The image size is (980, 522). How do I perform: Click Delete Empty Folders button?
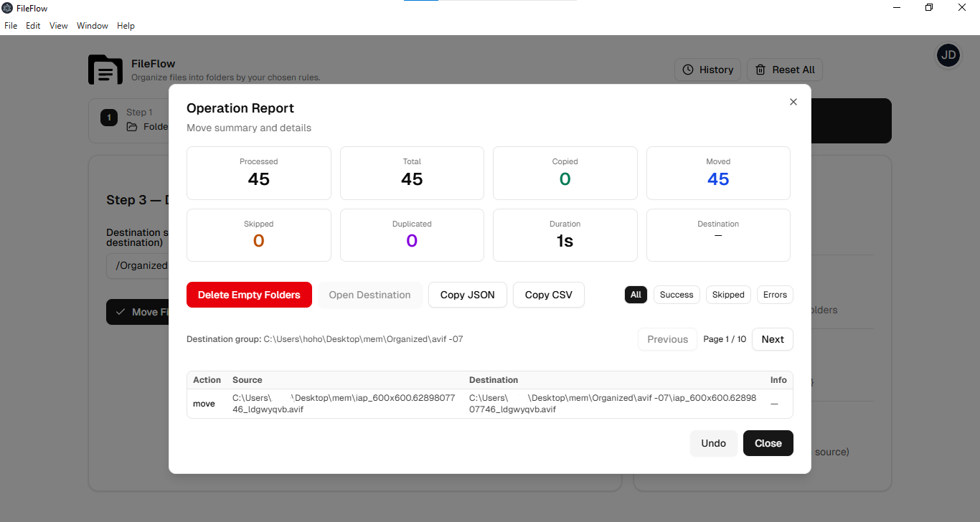click(x=249, y=295)
